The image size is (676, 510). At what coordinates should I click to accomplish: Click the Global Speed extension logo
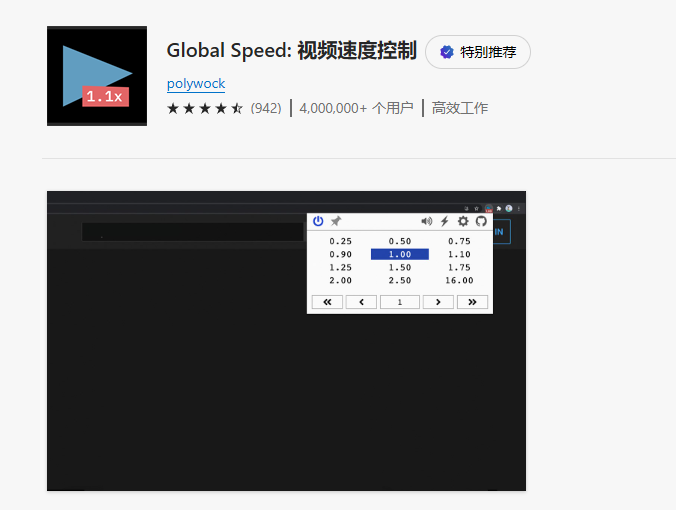97,76
